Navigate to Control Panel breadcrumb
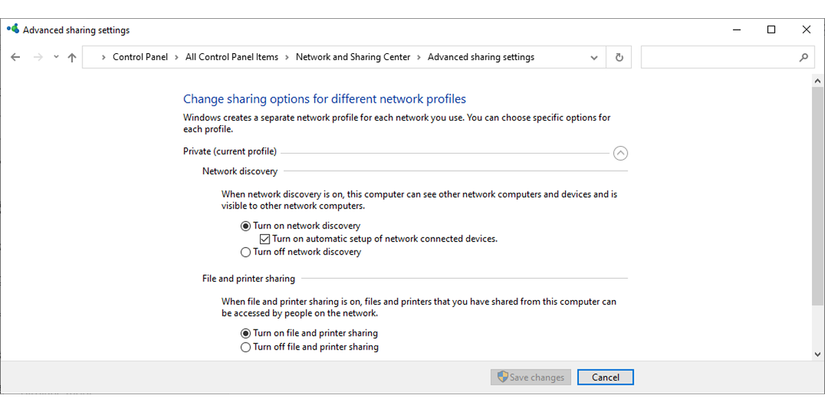This screenshot has width=825, height=413. point(140,58)
